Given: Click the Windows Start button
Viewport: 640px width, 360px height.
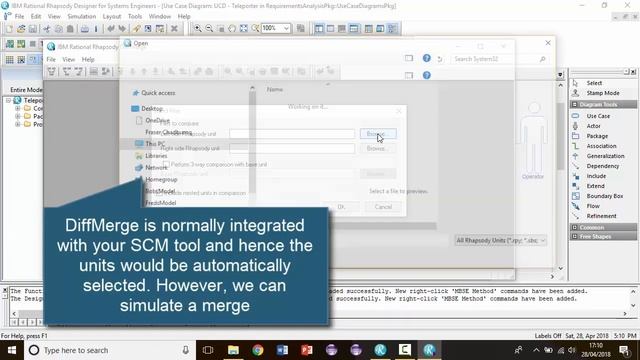Looking at the screenshot, I should (x=12, y=350).
